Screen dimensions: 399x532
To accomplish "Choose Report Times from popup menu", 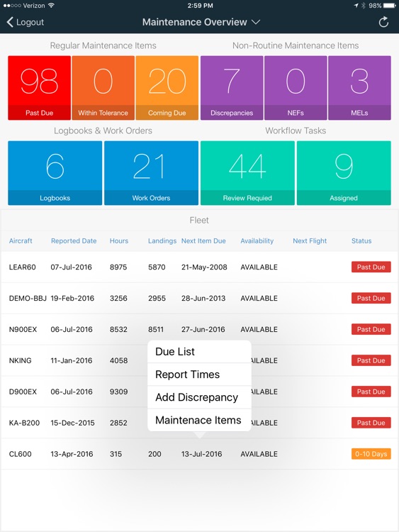I will pos(199,375).
